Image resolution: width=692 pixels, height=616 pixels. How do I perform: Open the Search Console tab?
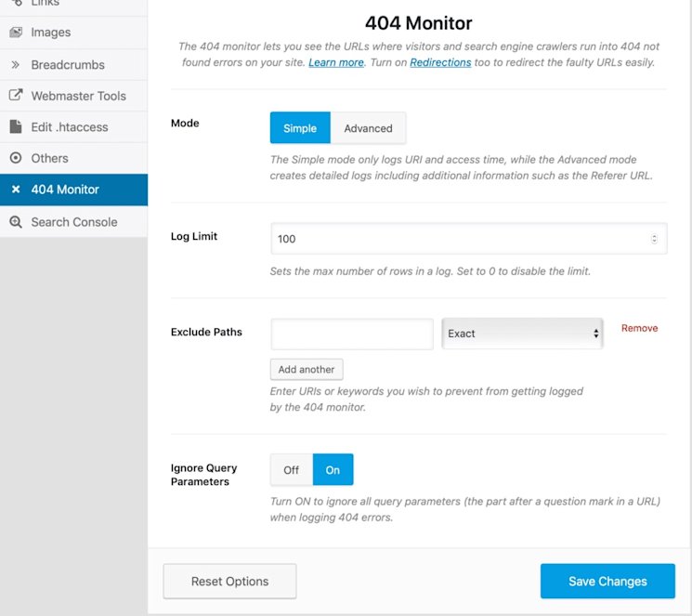click(x=73, y=222)
